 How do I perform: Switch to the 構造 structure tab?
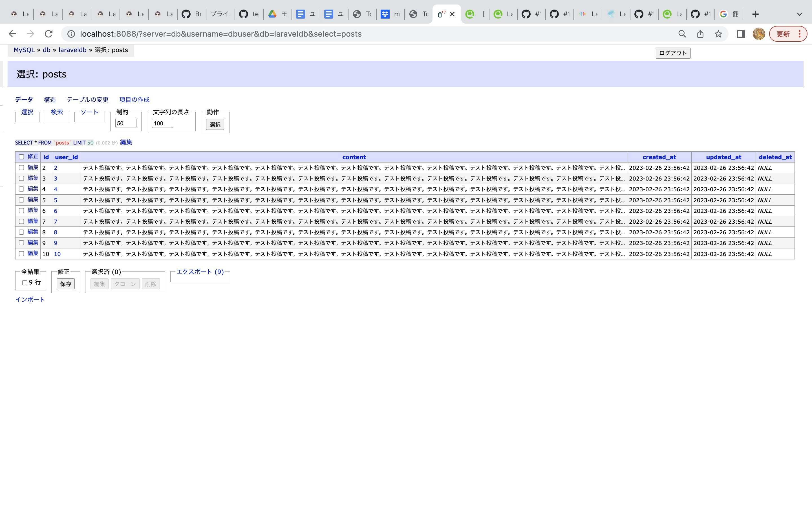[x=50, y=100]
